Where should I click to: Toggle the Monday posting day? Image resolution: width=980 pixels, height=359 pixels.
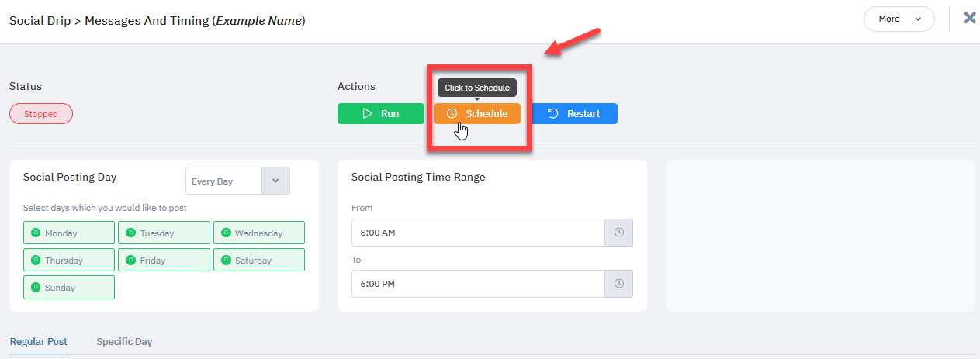(x=69, y=233)
